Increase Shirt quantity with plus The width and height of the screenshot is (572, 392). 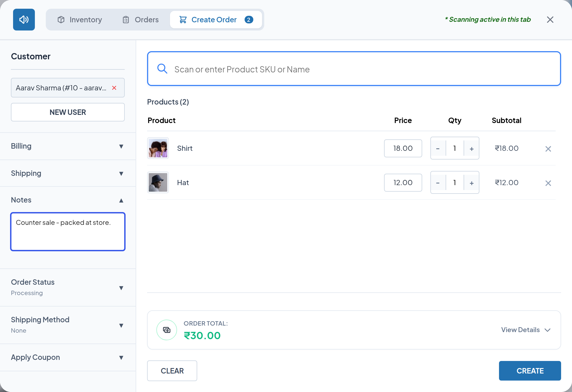[472, 148]
